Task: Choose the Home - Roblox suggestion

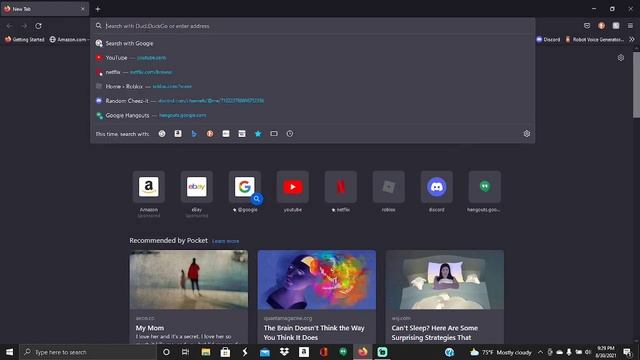Action: point(313,86)
